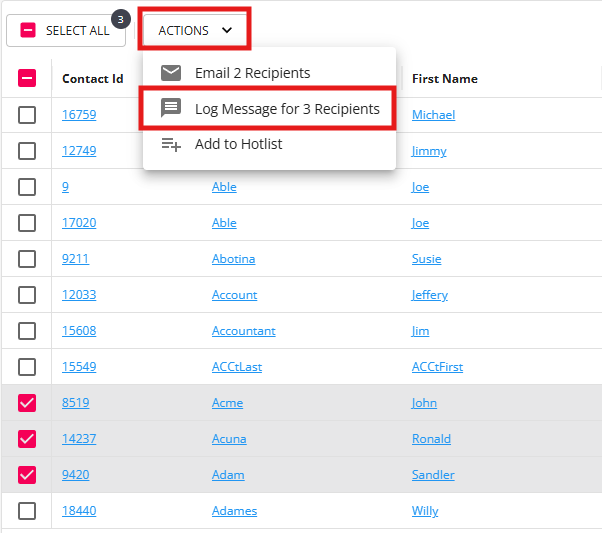Uncheck the checkbox for contact 14237
This screenshot has height=533, width=602.
coord(27,439)
